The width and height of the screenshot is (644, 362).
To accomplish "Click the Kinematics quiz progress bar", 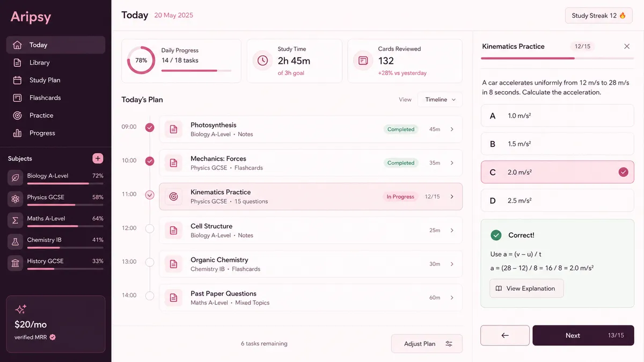I will (557, 58).
